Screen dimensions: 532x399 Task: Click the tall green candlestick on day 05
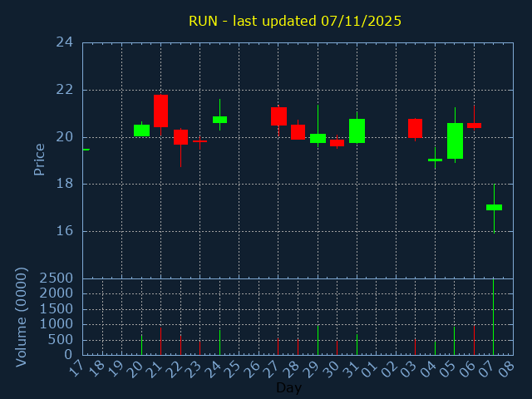455,140
